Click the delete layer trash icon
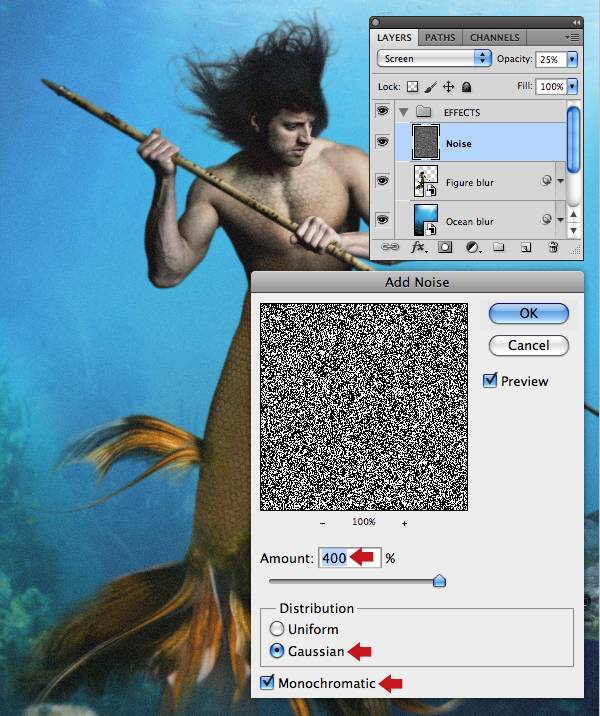The image size is (600, 716). [553, 247]
